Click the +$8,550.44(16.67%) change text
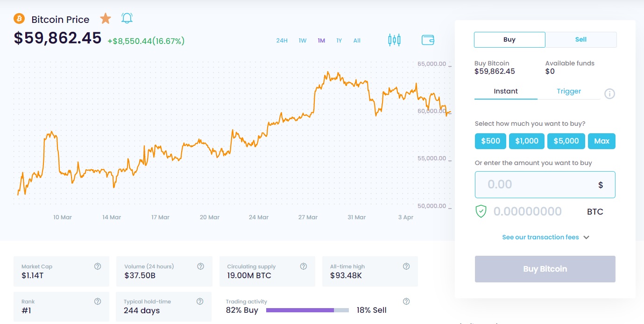The height and width of the screenshot is (324, 644). [x=146, y=41]
